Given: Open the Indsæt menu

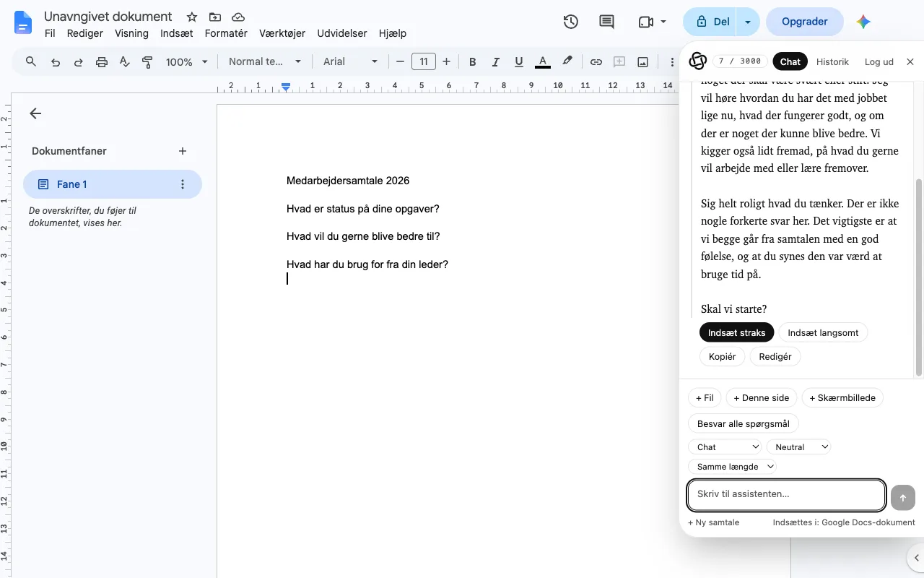Looking at the screenshot, I should coord(177,33).
